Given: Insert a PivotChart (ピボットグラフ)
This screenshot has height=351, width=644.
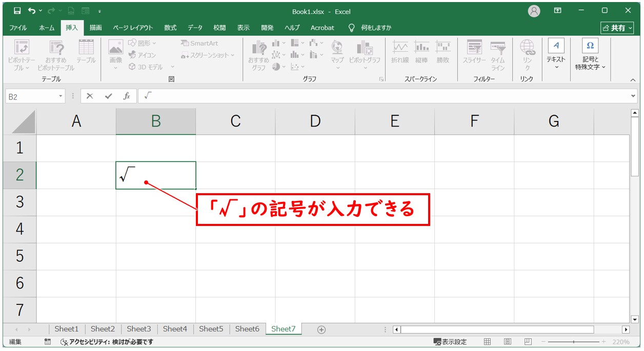Looking at the screenshot, I should point(364,54).
